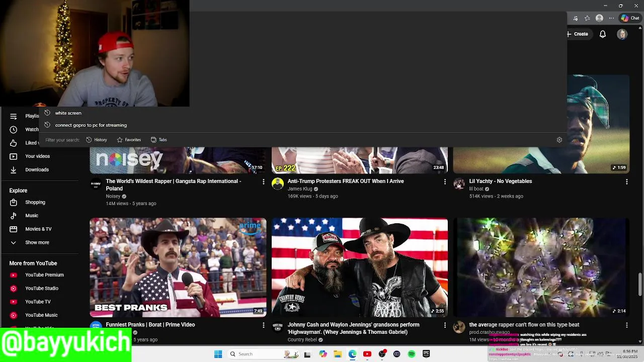This screenshot has width=644, height=362.
Task: Open the Edge browser profile icon
Action: tap(599, 18)
